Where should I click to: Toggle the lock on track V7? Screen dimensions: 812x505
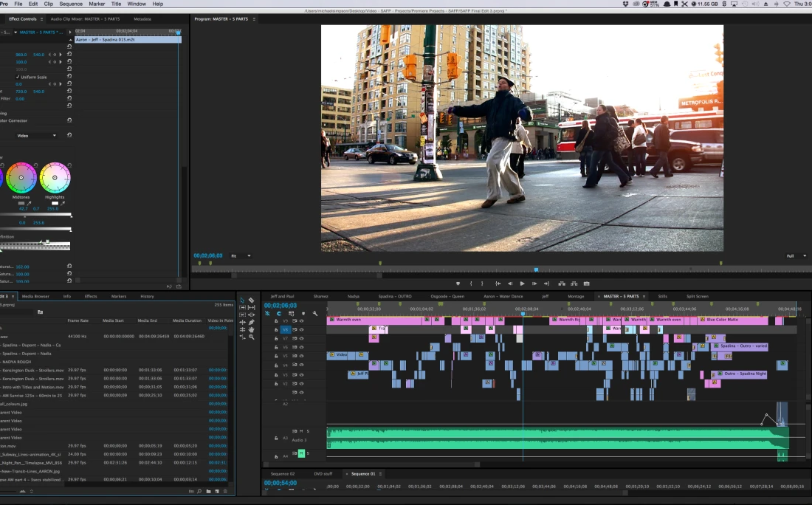(x=276, y=339)
